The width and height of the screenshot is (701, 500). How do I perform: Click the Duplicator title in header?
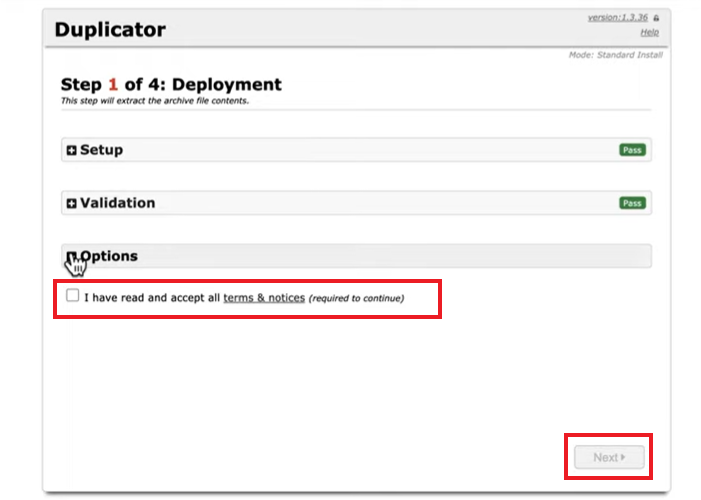tap(109, 29)
